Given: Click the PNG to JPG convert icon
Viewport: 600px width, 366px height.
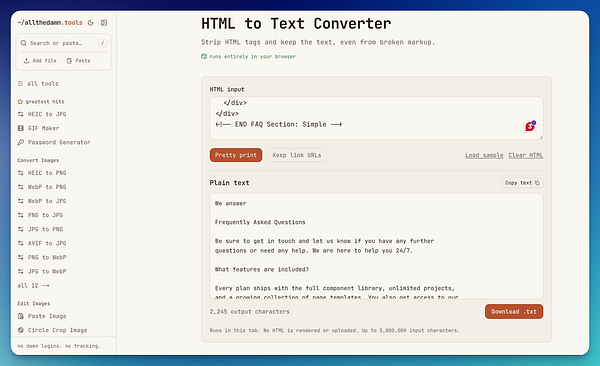Looking at the screenshot, I should click(21, 215).
